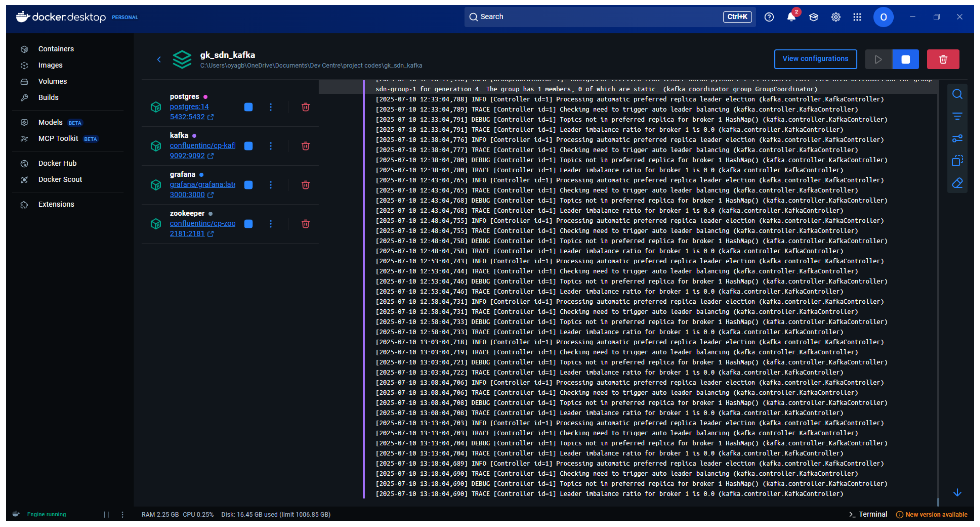Open the MCP Toolkit section

coord(58,139)
